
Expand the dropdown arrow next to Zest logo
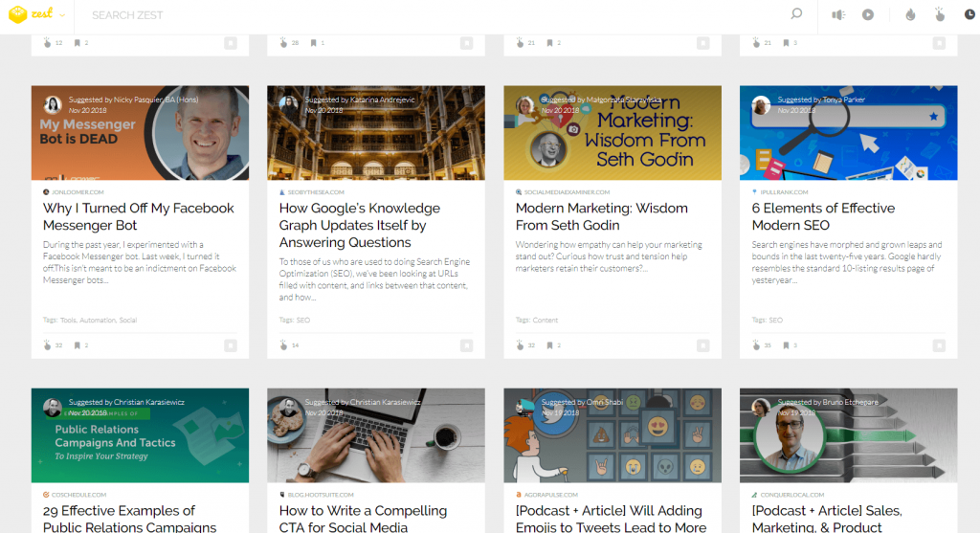click(62, 15)
